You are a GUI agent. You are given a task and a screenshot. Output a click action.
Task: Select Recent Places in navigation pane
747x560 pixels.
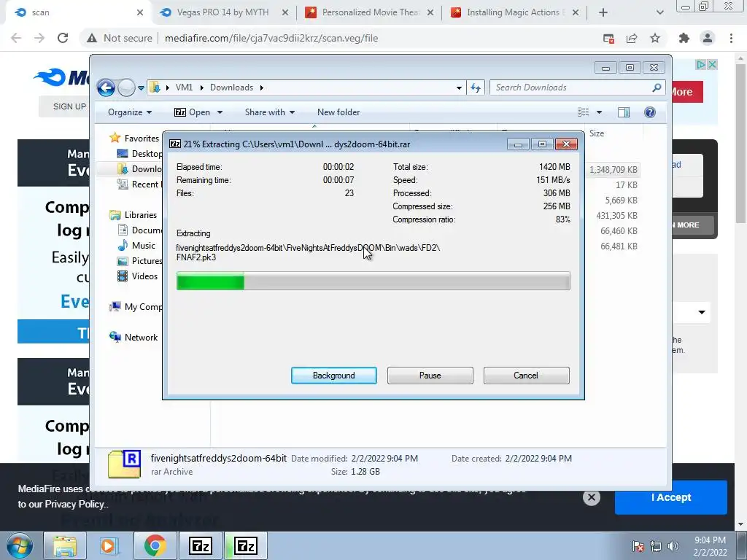pos(139,184)
